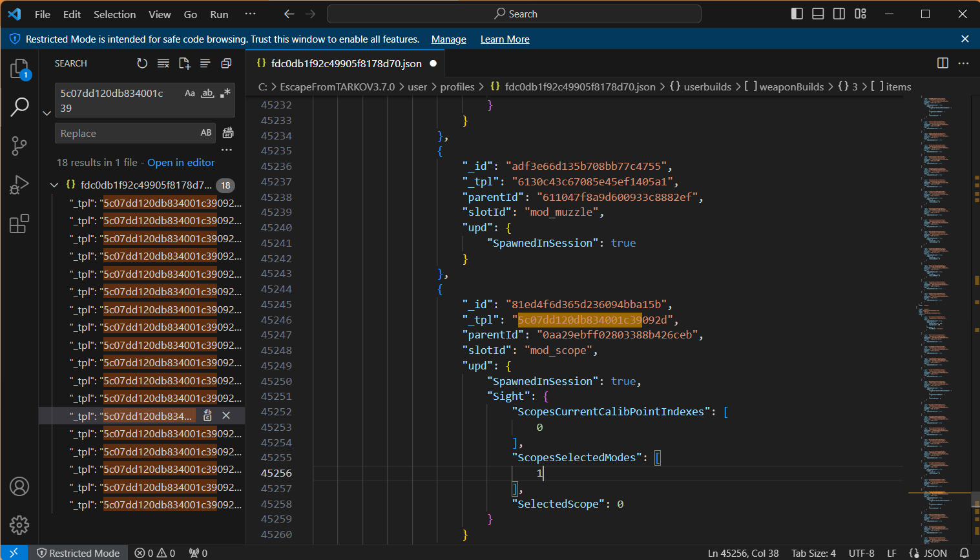
Task: Split the editor to the right
Action: tap(943, 63)
